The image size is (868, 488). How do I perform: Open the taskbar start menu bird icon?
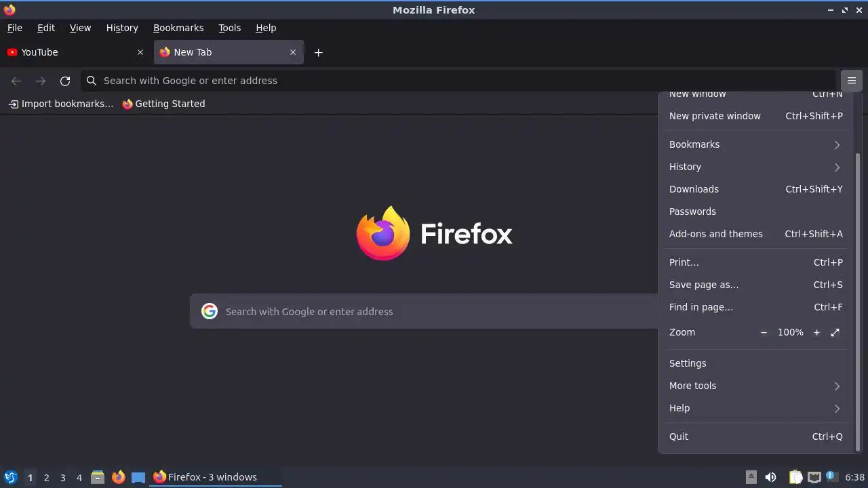pos(10,477)
